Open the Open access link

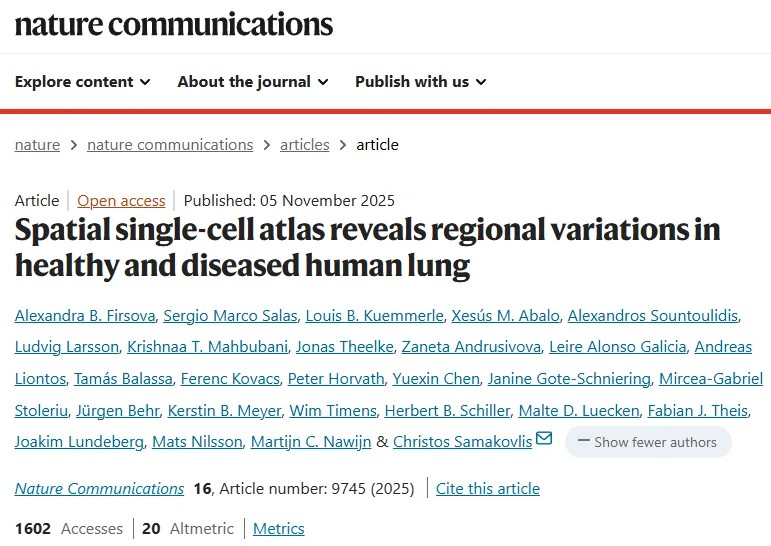[x=121, y=201]
